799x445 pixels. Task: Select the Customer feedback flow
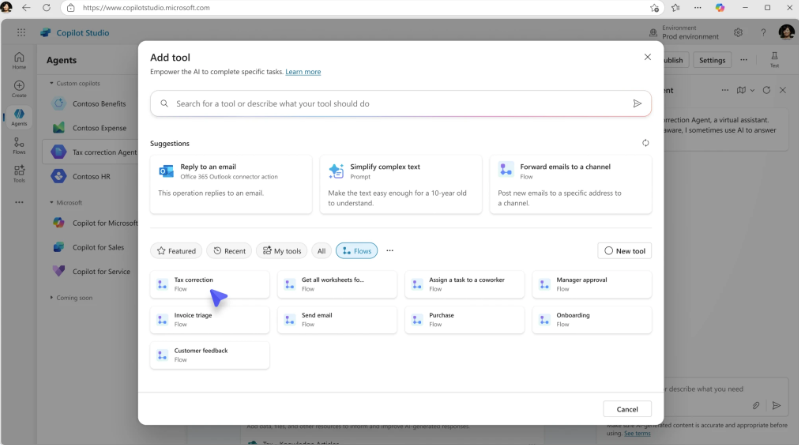pos(210,355)
